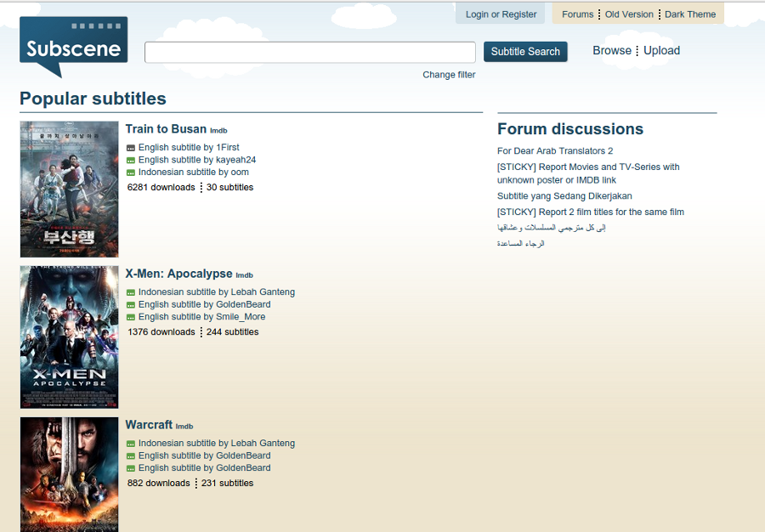Click subtitle icon beside 1First English subtitle
Viewport: 765px width, 532px height.
pos(131,148)
